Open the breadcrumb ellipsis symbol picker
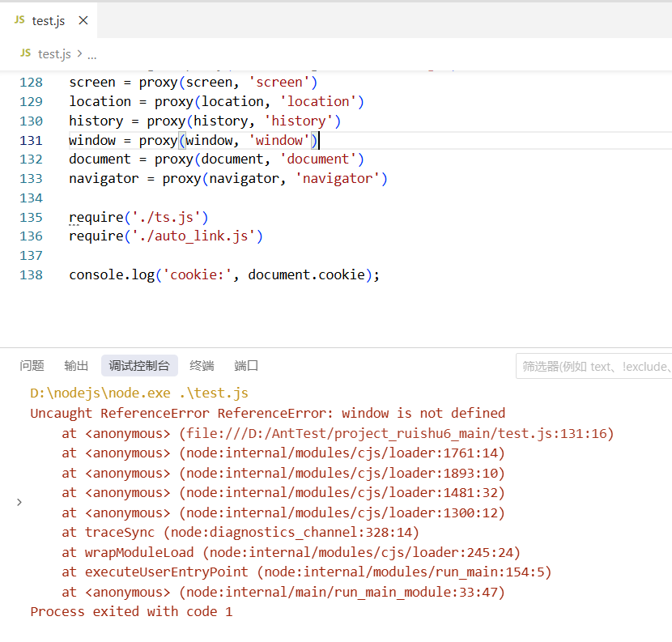 click(91, 54)
